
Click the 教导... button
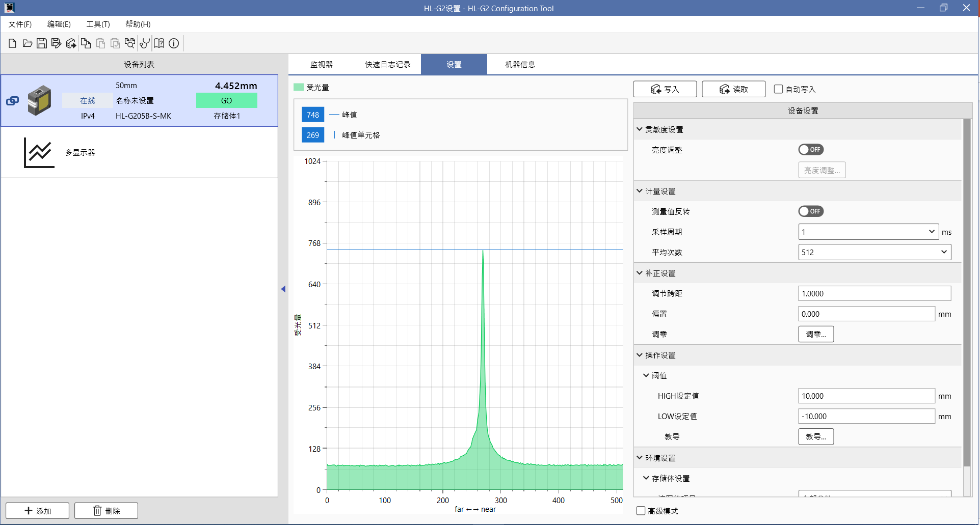pos(816,436)
